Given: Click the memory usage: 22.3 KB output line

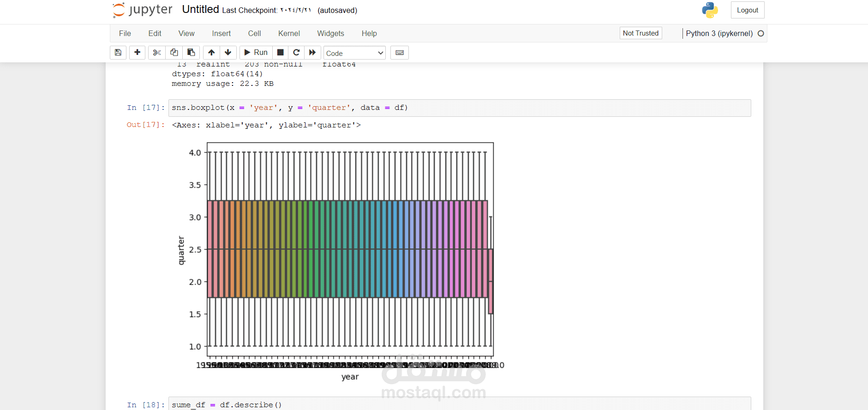Looking at the screenshot, I should pos(222,84).
